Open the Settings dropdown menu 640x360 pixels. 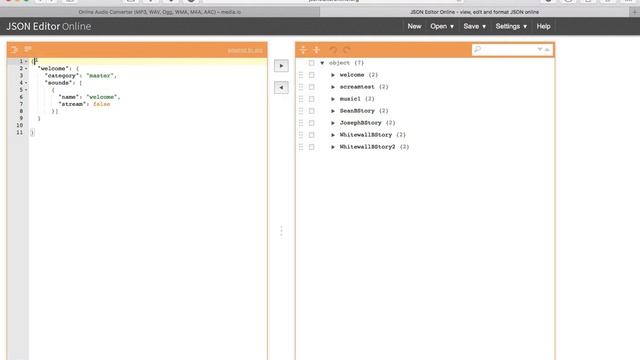coord(511,26)
